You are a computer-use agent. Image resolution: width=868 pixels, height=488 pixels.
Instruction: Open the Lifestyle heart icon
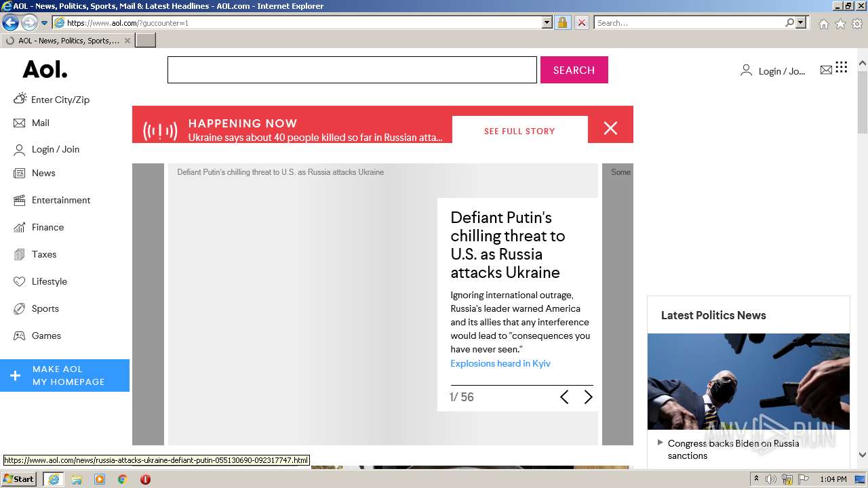(x=19, y=282)
